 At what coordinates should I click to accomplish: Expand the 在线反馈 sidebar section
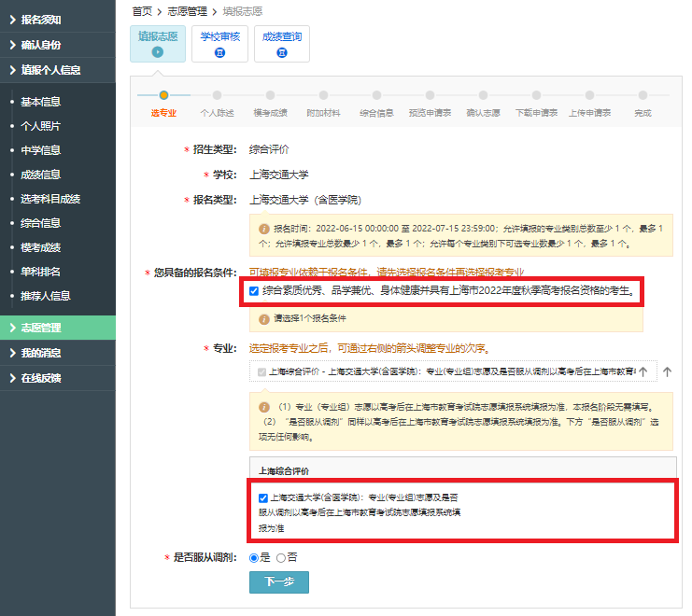[57, 378]
